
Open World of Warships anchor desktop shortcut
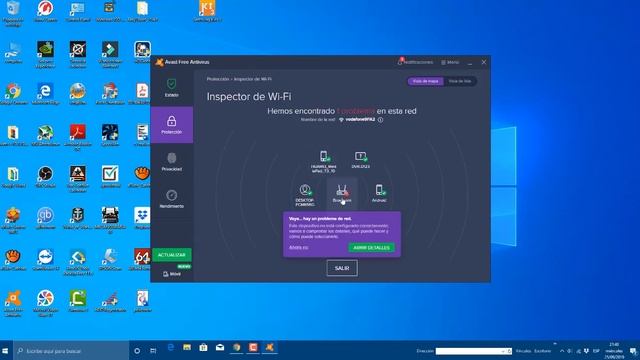click(x=78, y=218)
